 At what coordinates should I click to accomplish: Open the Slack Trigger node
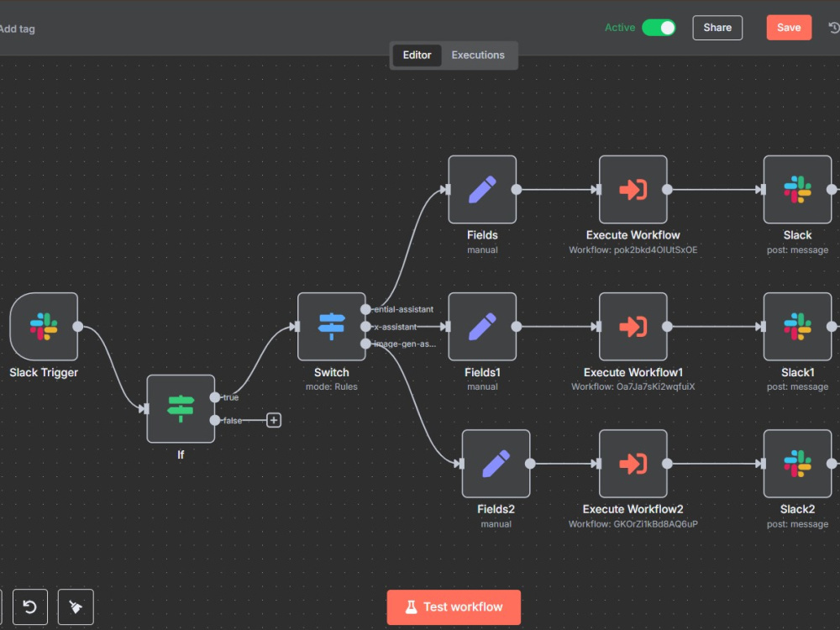[44, 326]
